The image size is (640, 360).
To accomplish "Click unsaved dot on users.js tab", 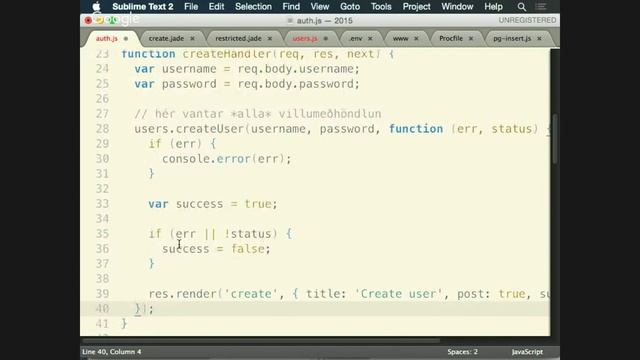I will pyautogui.click(x=326, y=38).
